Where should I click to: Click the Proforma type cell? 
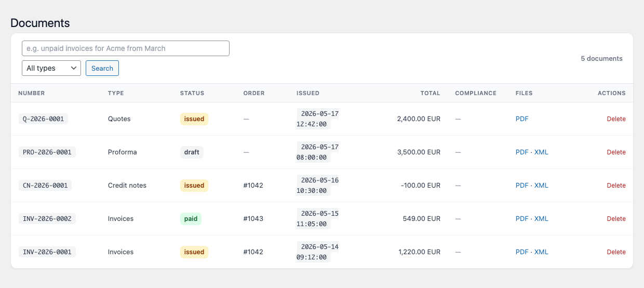123,152
